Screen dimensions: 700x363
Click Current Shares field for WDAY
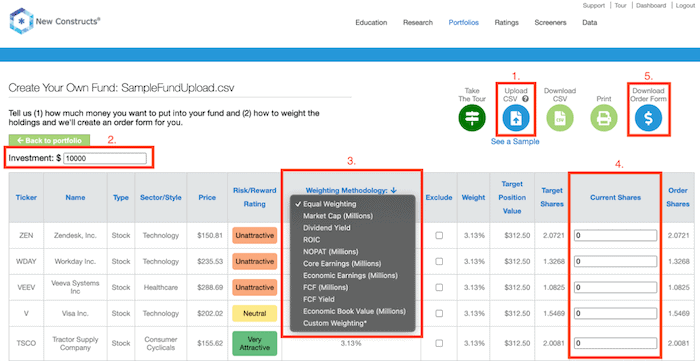(615, 261)
